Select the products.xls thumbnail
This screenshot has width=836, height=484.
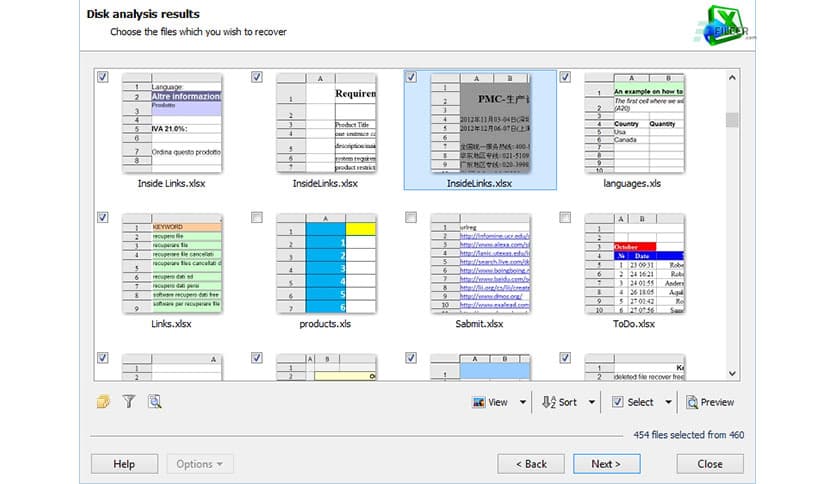click(326, 263)
